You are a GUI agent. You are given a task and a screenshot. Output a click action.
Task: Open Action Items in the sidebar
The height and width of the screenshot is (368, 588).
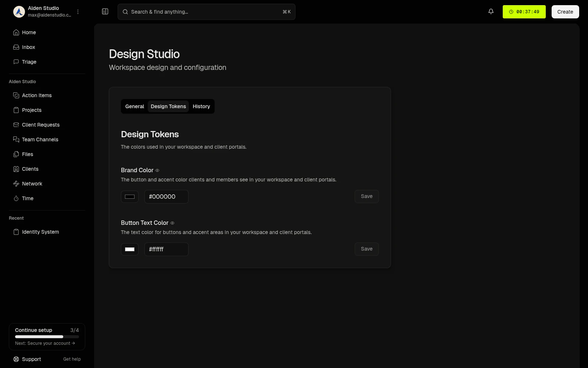(47, 95)
